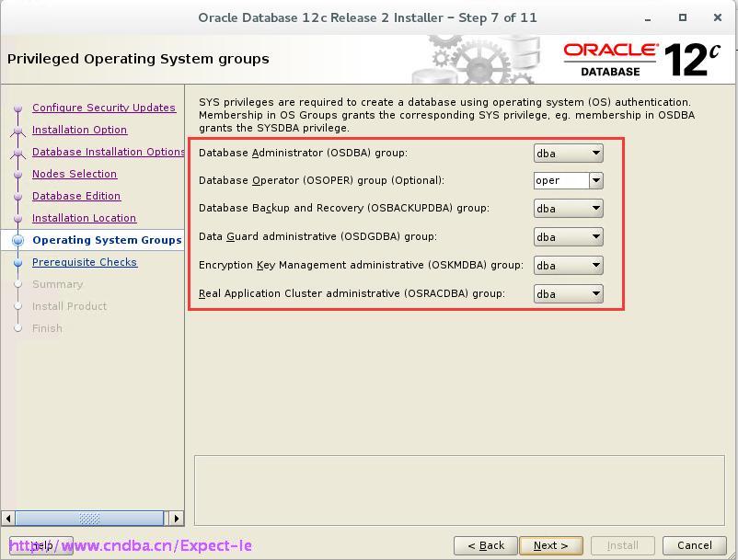Click the sidebar horizontal scrollbar thumb

pos(89,519)
